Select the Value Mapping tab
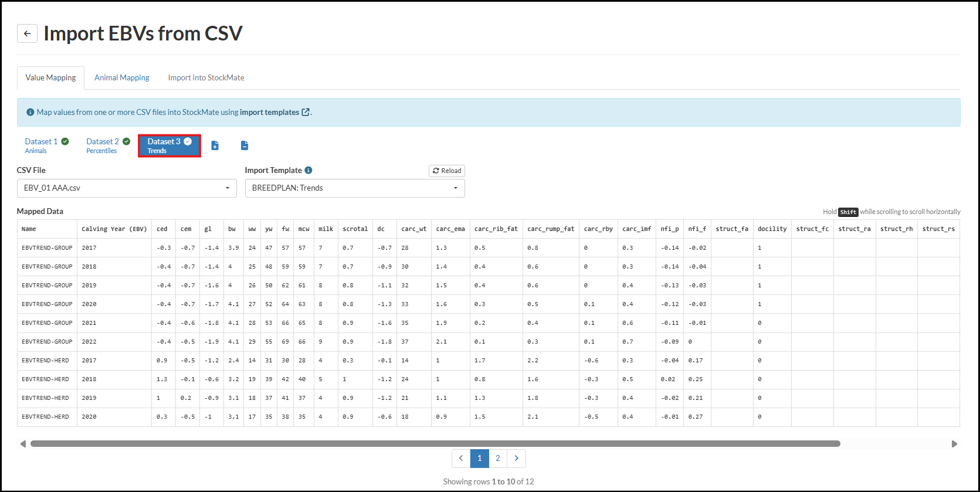The height and width of the screenshot is (492, 980). (x=50, y=77)
